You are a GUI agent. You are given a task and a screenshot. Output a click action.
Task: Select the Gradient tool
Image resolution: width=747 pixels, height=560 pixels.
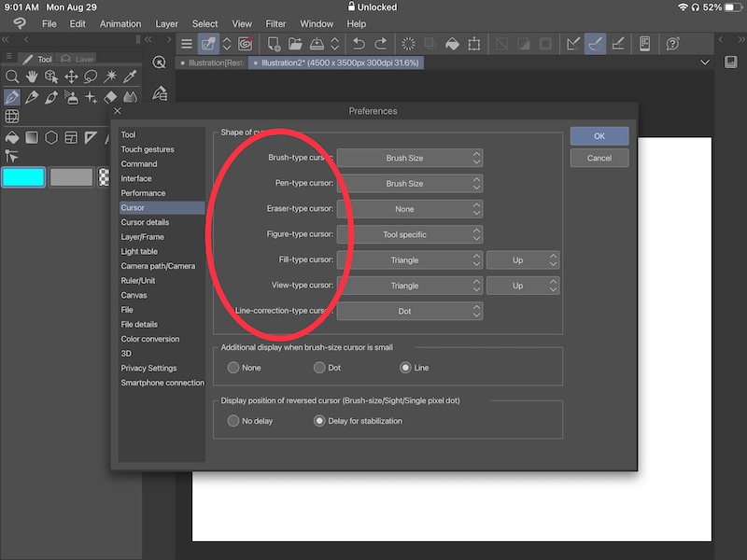pyautogui.click(x=31, y=137)
